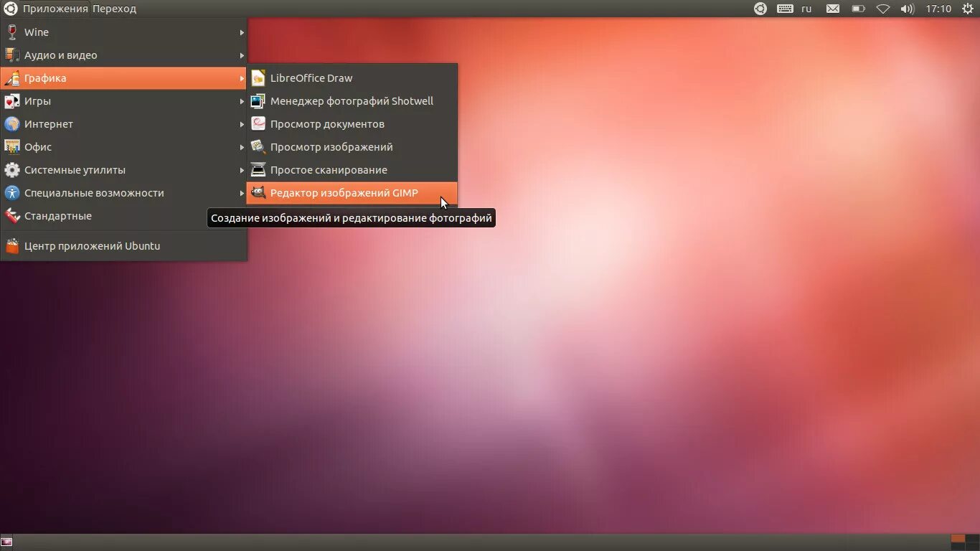Open Центр приложений Ubuntu shopping-bag icon
The image size is (980, 551).
11,246
